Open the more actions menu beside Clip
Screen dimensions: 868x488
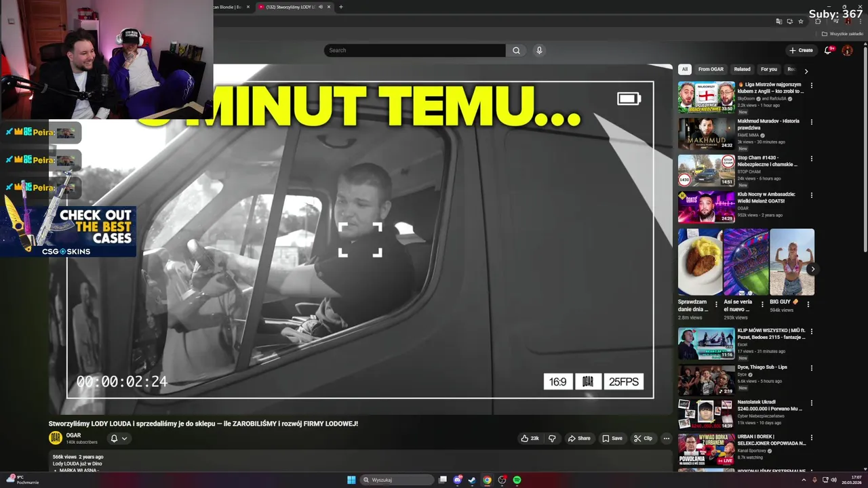click(666, 439)
